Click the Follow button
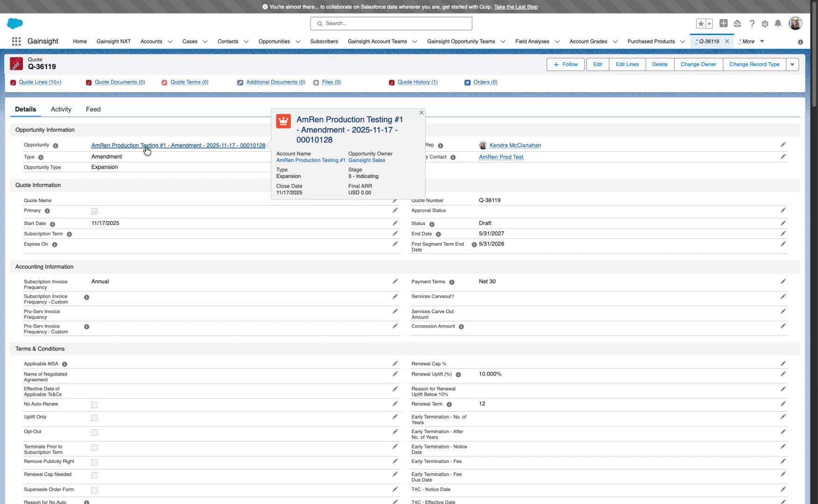 (x=565, y=64)
